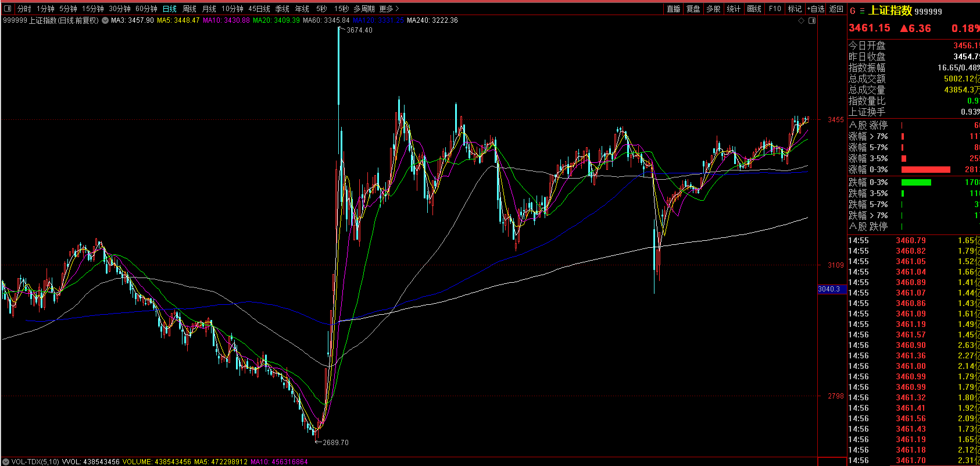
Task: Toggle the side panel icon beside the diamond
Action: click(812, 20)
